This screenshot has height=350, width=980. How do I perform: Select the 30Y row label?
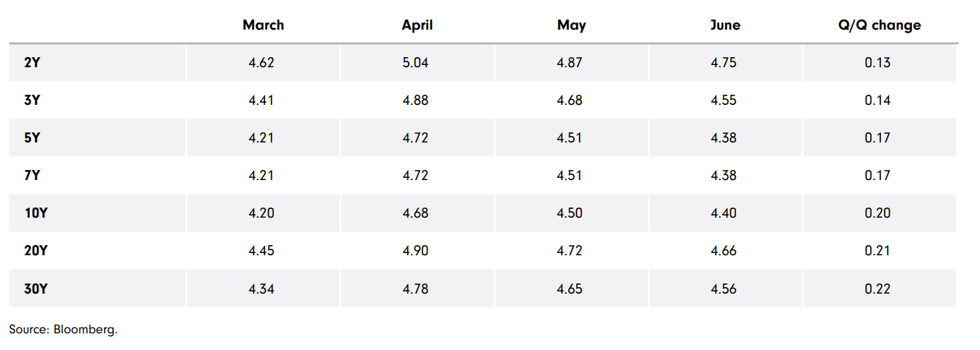pyautogui.click(x=35, y=289)
